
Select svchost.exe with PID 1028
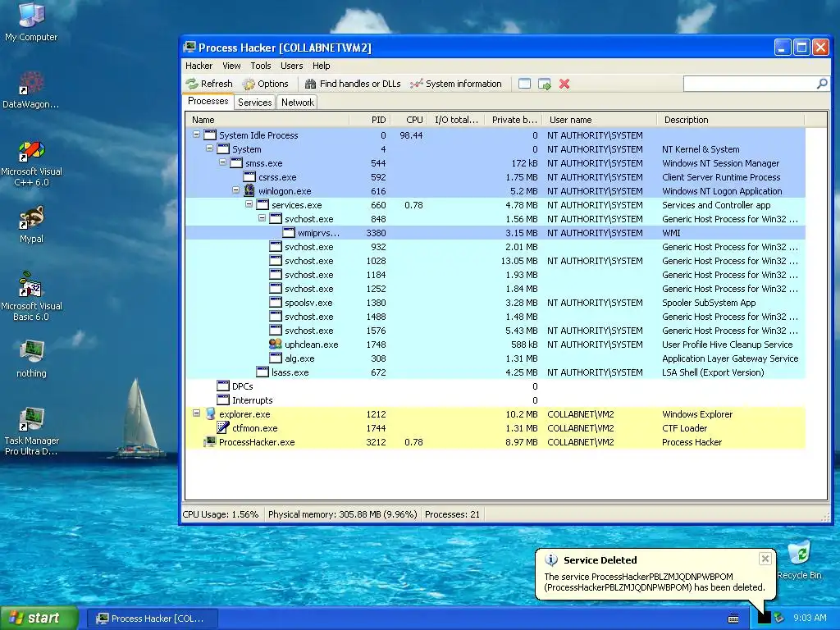495,261
